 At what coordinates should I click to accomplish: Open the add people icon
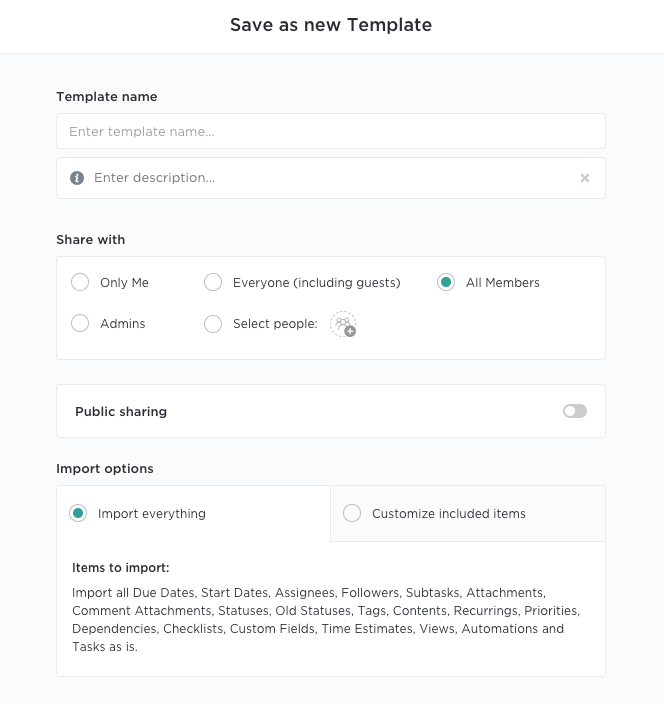click(343, 324)
